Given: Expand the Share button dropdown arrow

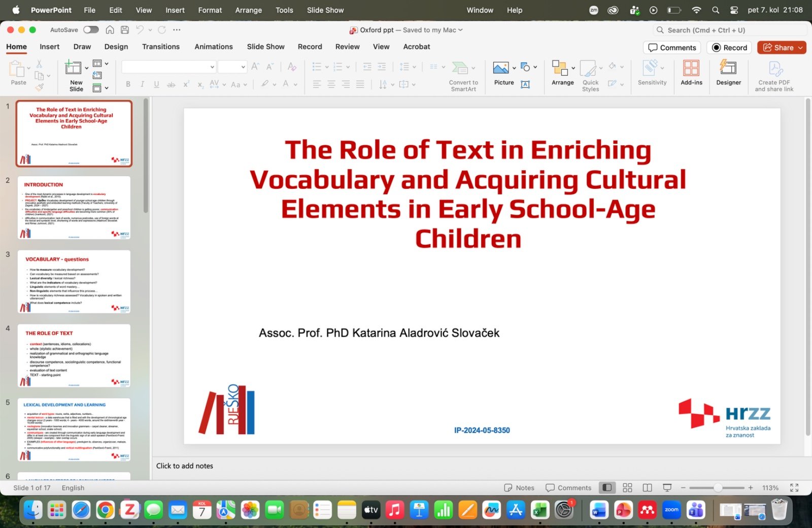Looking at the screenshot, I should (x=800, y=48).
